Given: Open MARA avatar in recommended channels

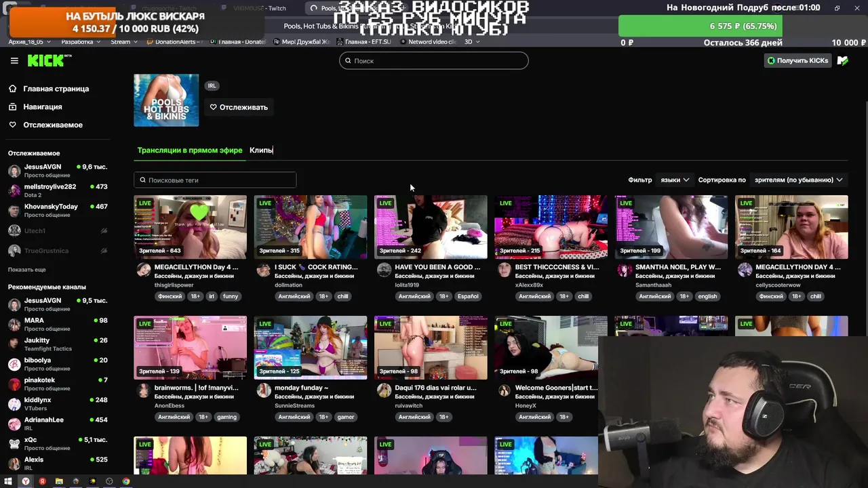Looking at the screenshot, I should (x=14, y=324).
